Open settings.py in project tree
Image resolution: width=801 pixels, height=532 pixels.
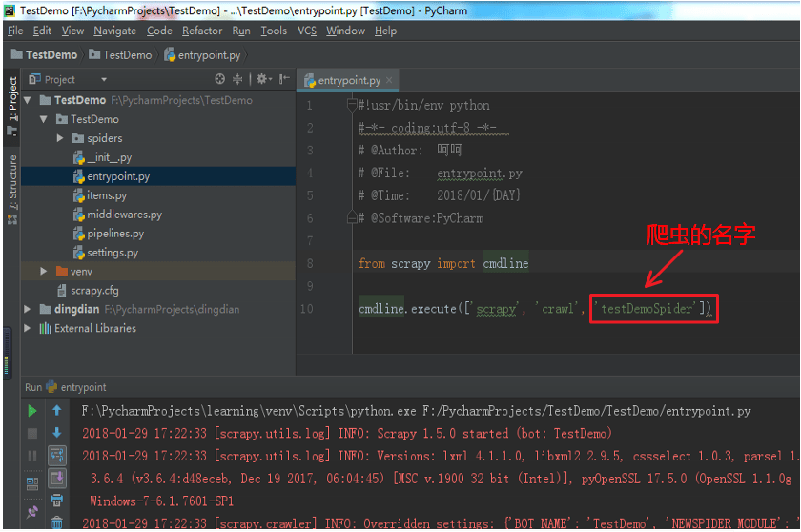click(x=113, y=253)
